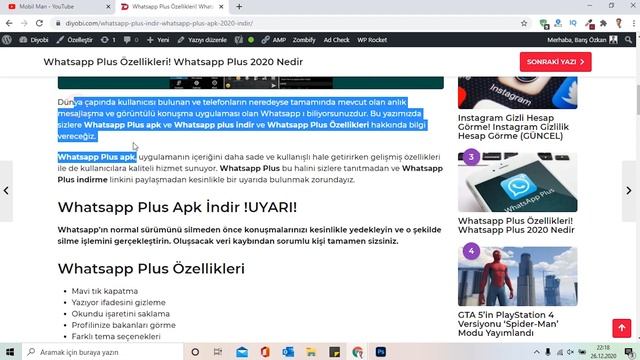Open the Ad Check admin bar item
Screen dimensions: 640x360
click(336, 40)
